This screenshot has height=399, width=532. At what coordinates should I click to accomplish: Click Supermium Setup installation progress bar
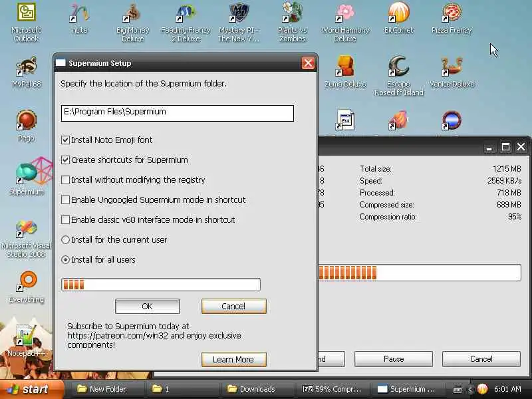coord(161,285)
